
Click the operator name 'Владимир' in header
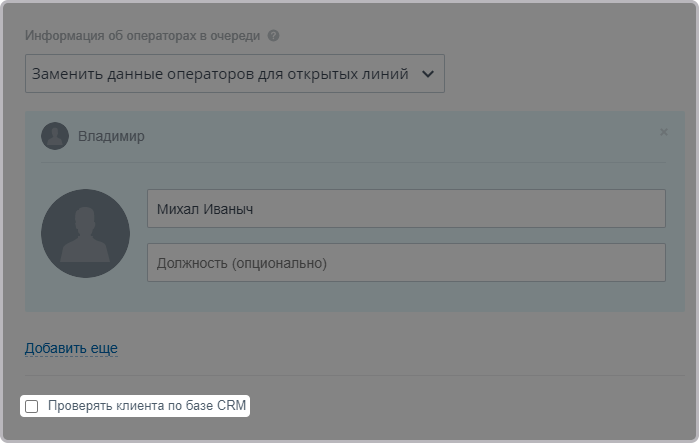coord(111,136)
